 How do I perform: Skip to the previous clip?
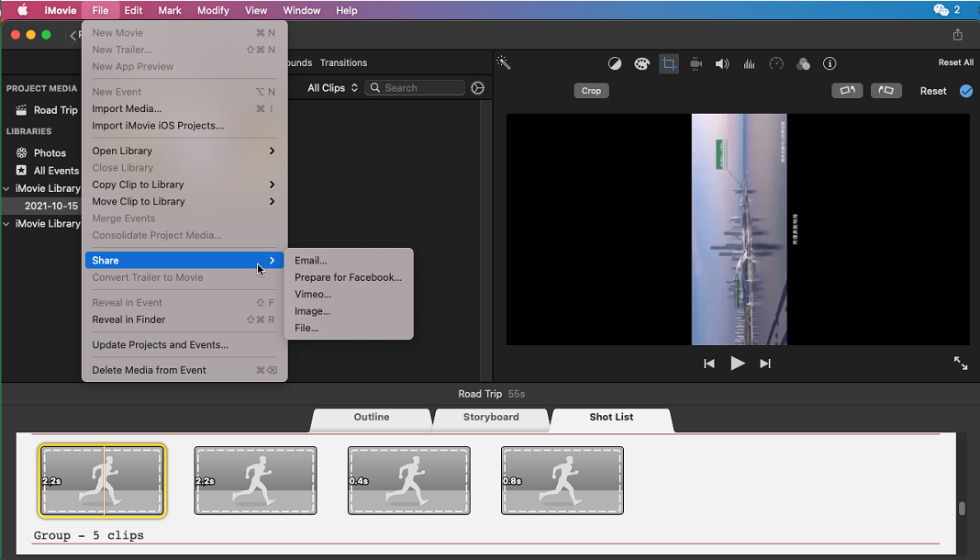pyautogui.click(x=708, y=364)
